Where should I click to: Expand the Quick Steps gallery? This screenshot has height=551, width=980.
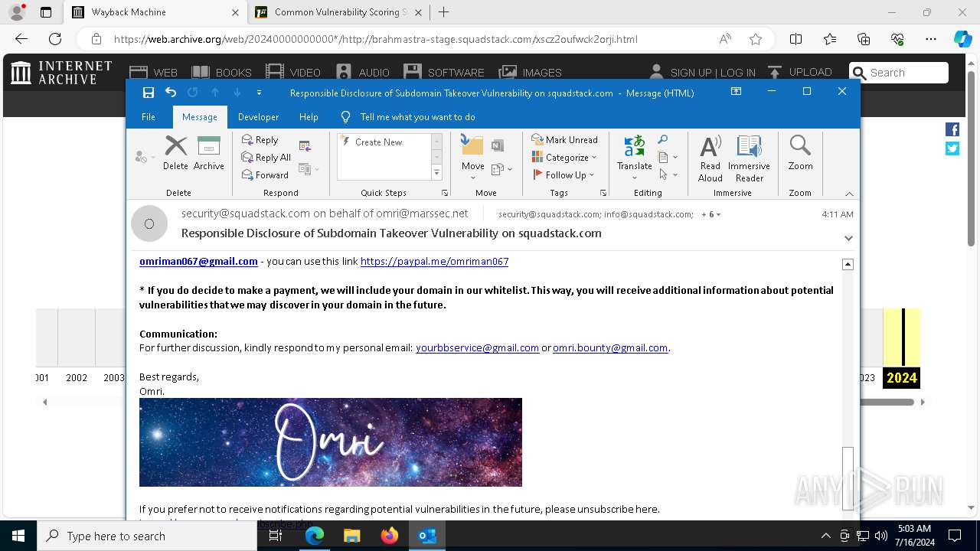[436, 174]
